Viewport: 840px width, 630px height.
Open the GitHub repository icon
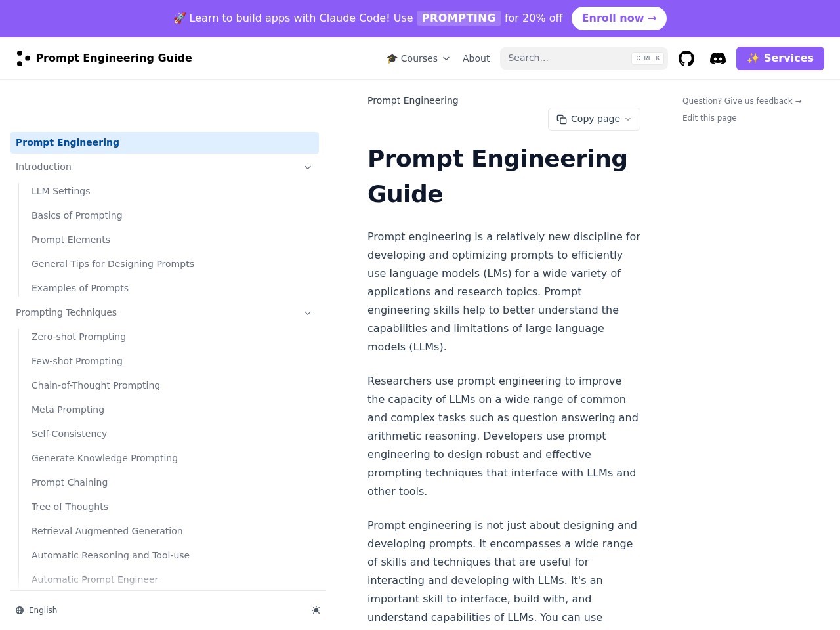point(686,58)
